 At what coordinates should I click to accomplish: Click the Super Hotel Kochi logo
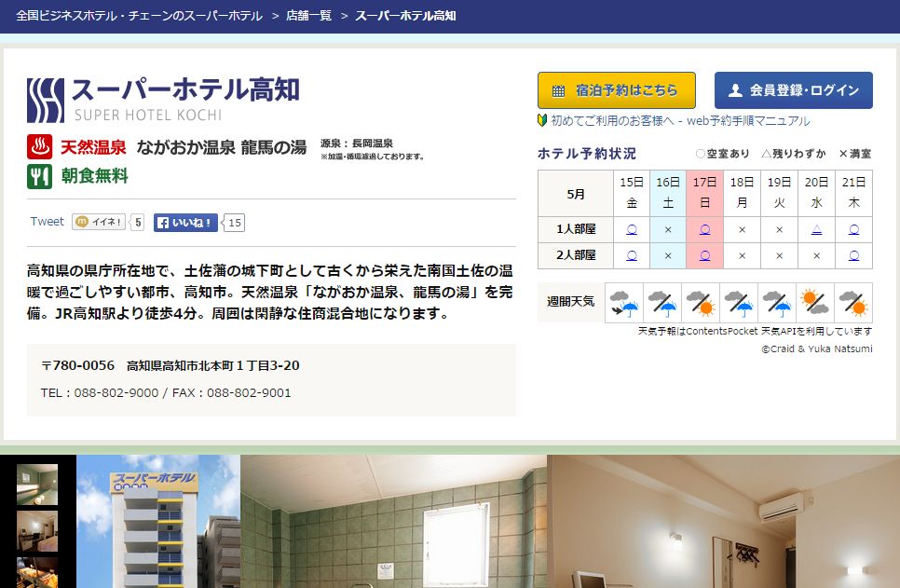tap(163, 100)
